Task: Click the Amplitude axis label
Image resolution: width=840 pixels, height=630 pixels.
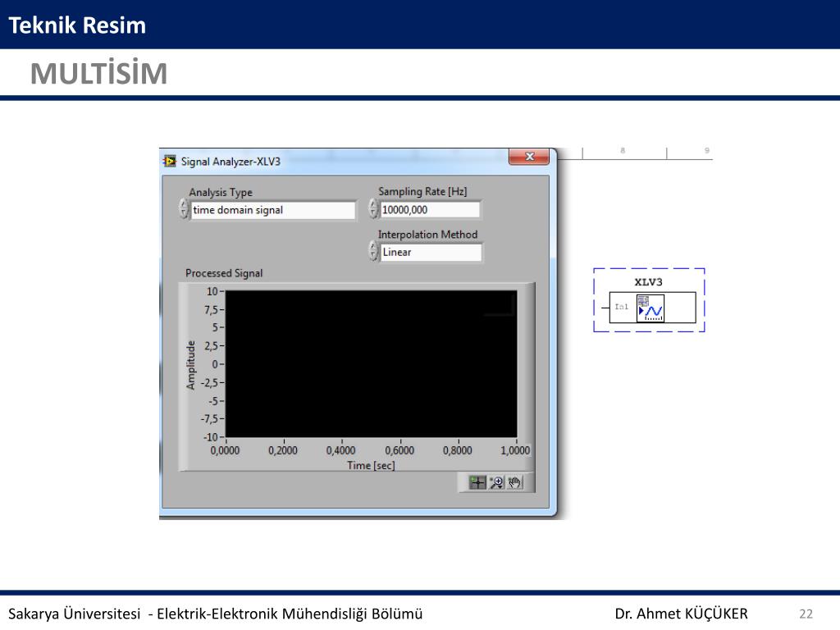Action: click(190, 365)
